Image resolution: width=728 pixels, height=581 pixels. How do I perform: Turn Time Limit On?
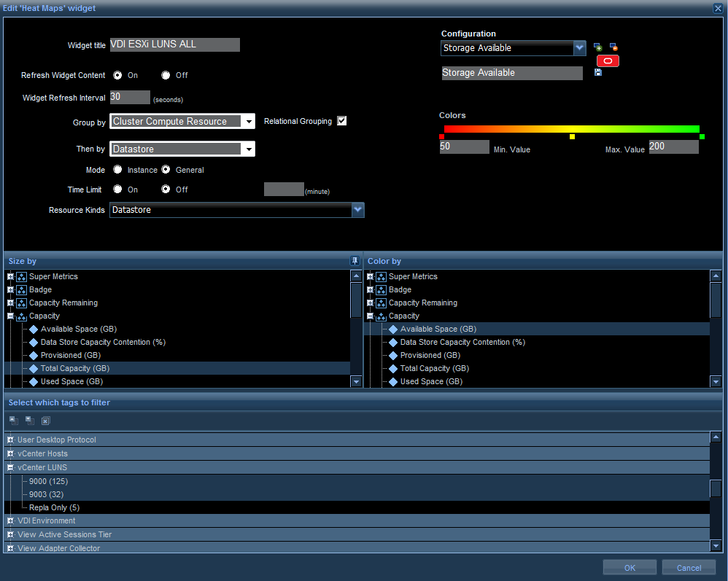[x=117, y=190]
